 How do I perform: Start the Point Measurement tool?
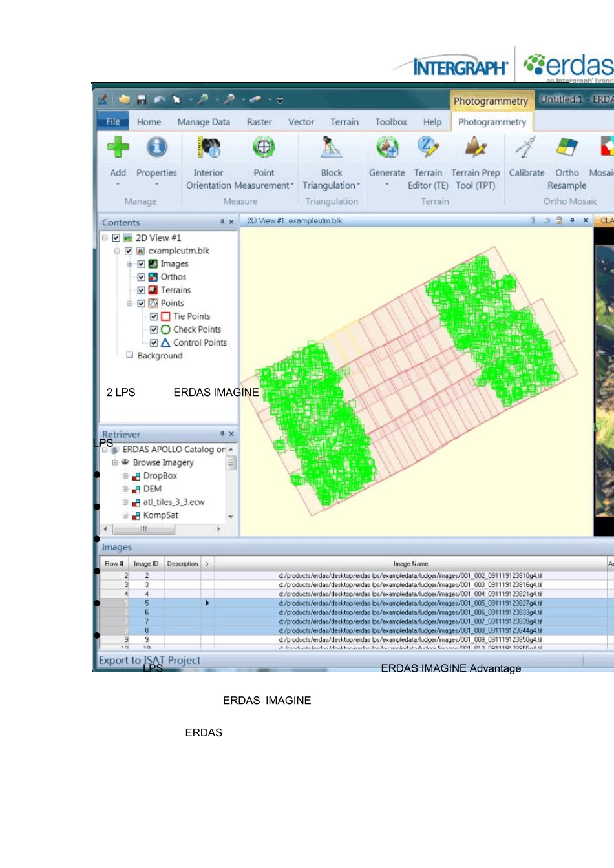264,147
